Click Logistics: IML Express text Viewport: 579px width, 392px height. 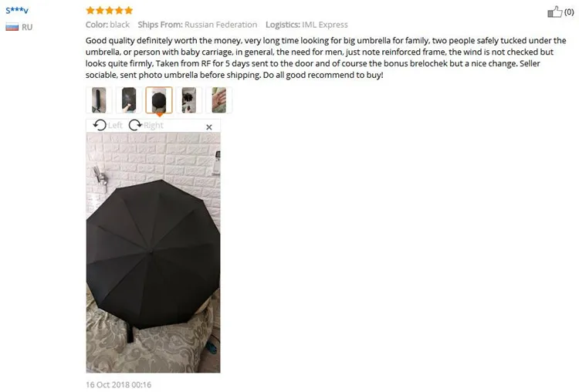click(306, 25)
